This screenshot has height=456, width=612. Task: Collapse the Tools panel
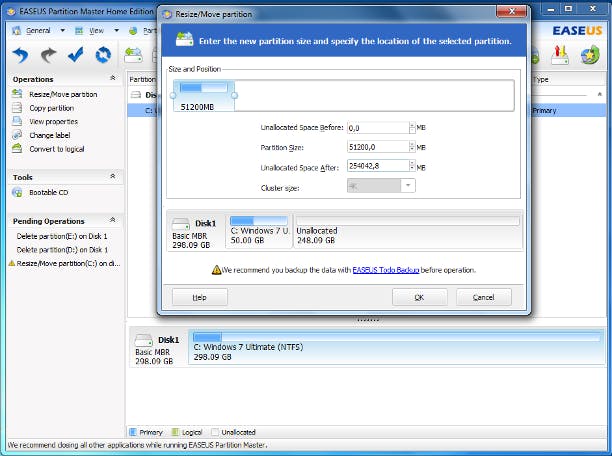pyautogui.click(x=113, y=176)
